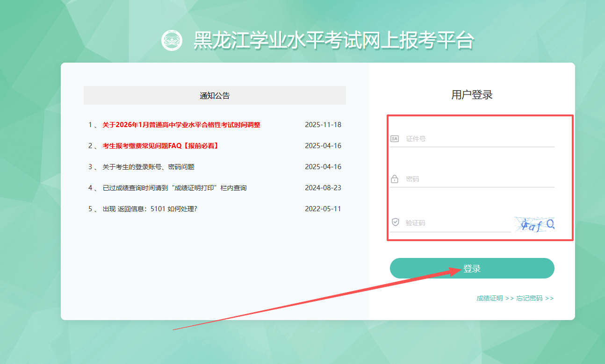
Task: Open notice about 2026年1月 exam time adjustment
Action: 181,125
